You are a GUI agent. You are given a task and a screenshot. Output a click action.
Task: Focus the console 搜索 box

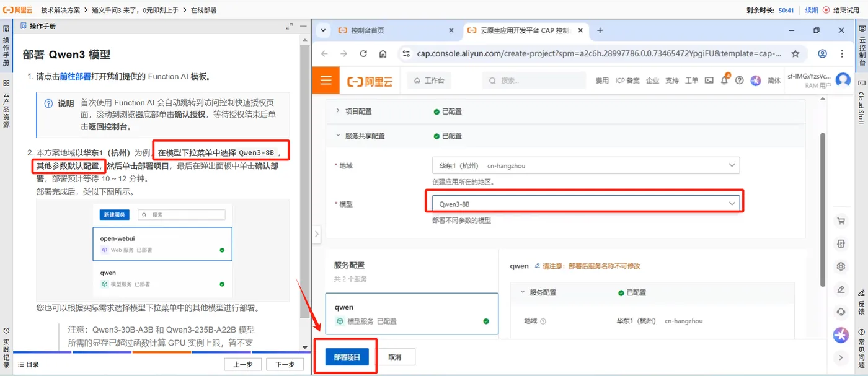point(534,81)
